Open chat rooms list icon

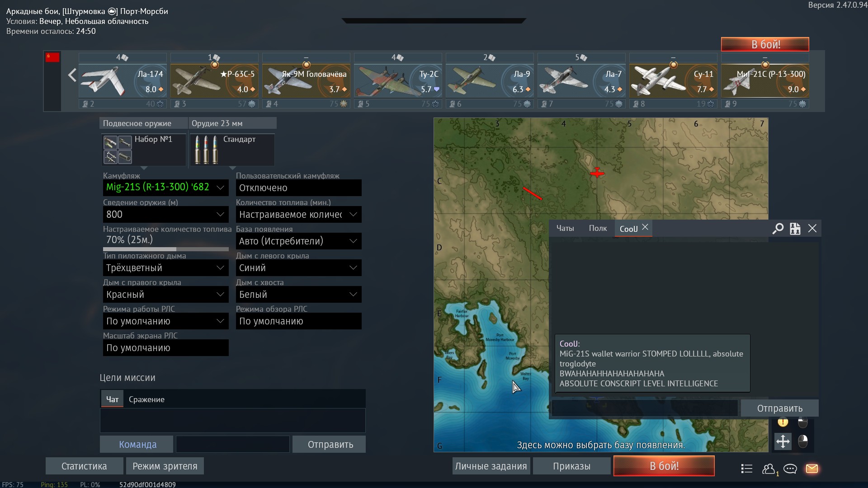(x=795, y=229)
